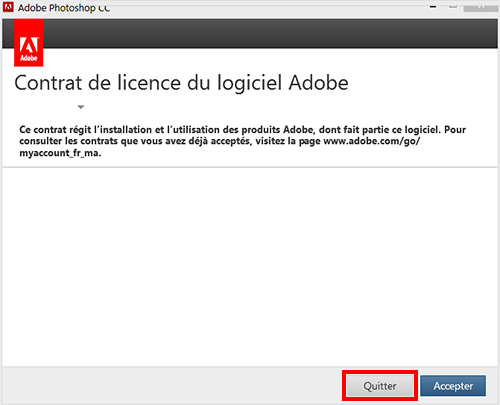Click the Quitter button

point(380,386)
